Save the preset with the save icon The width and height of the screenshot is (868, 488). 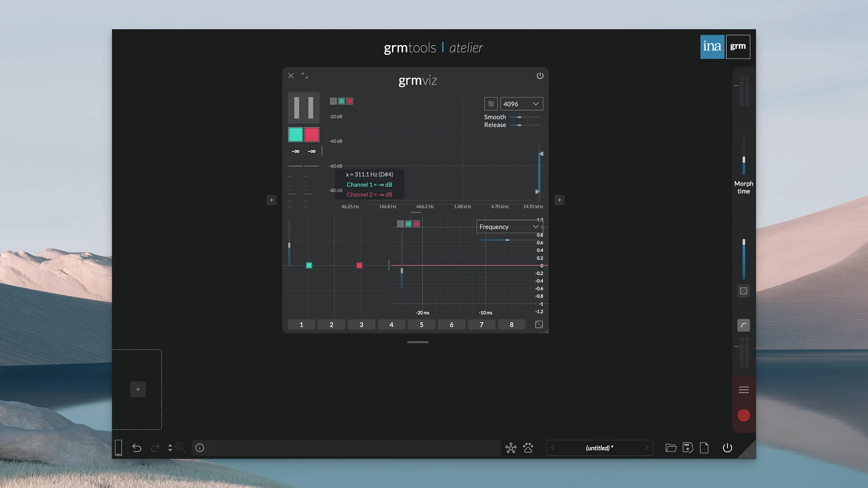(688, 448)
